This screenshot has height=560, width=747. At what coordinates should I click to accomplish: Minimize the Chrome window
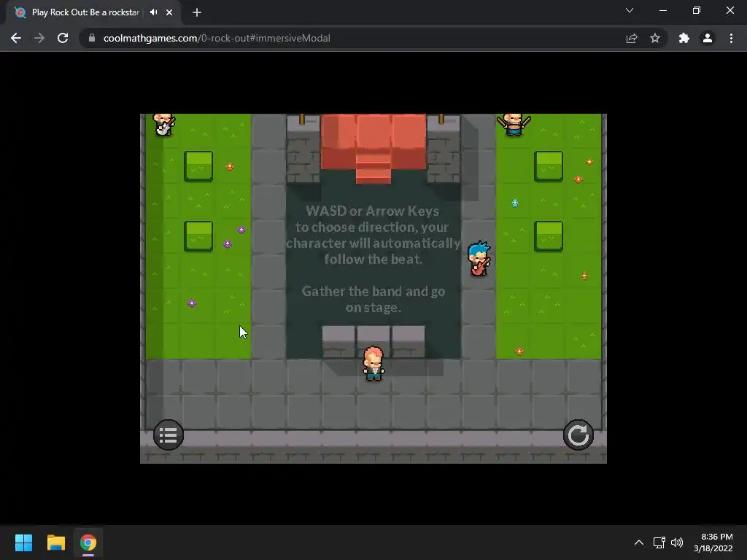pyautogui.click(x=662, y=10)
